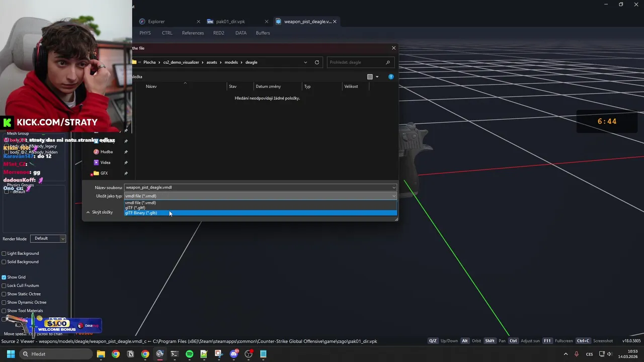Expand the address bar history dropdown
This screenshot has width=644, height=362.
(x=305, y=62)
